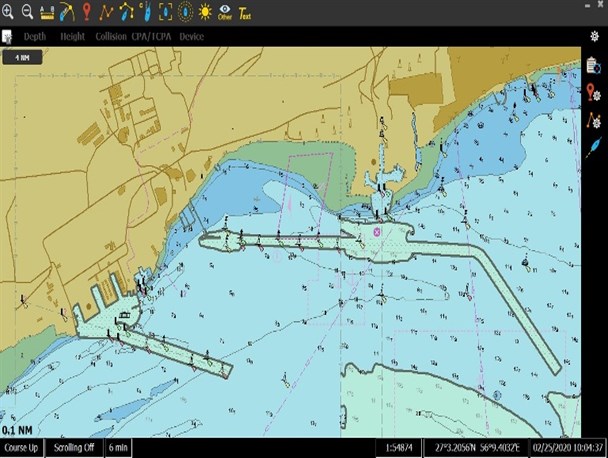Viewport: 608px width, 458px height.
Task: Toggle Text labels display on chart
Action: (245, 13)
